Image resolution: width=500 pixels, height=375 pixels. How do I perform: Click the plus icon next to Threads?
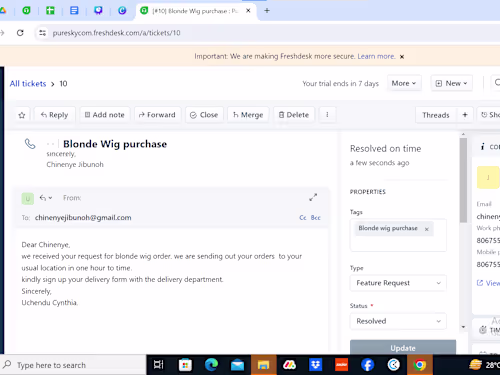pos(465,115)
